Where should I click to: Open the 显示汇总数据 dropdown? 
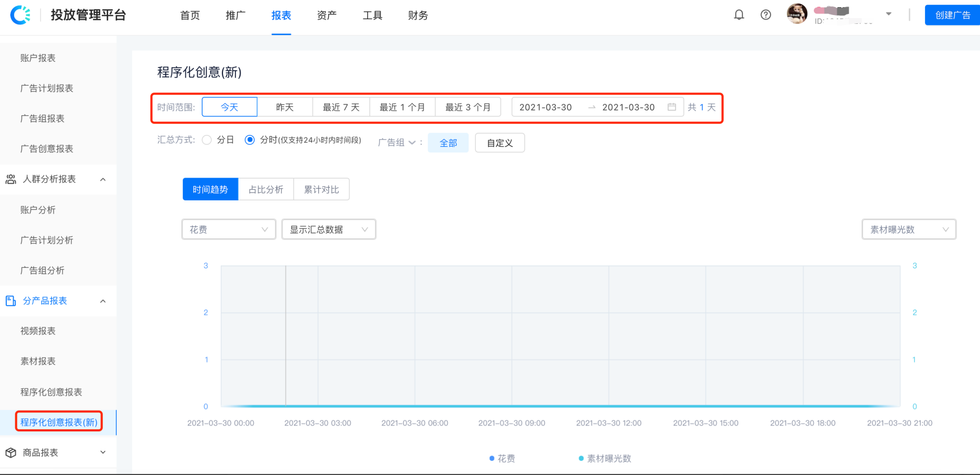point(328,229)
